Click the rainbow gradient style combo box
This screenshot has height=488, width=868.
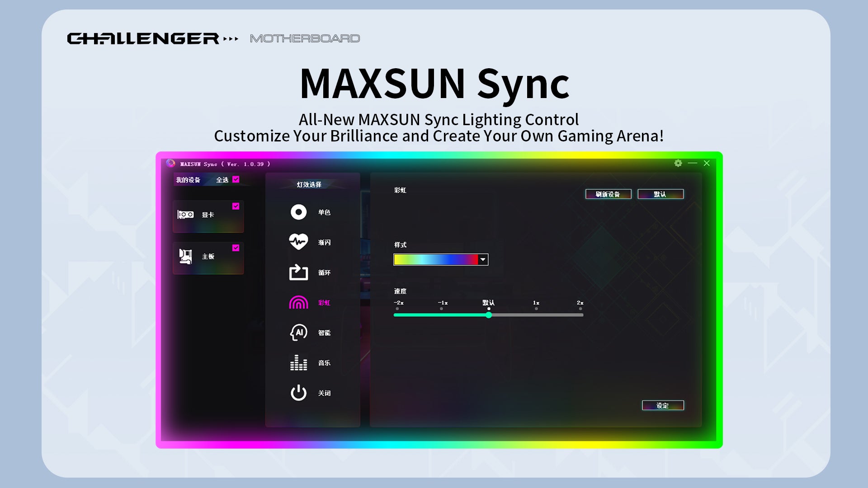pyautogui.click(x=435, y=259)
